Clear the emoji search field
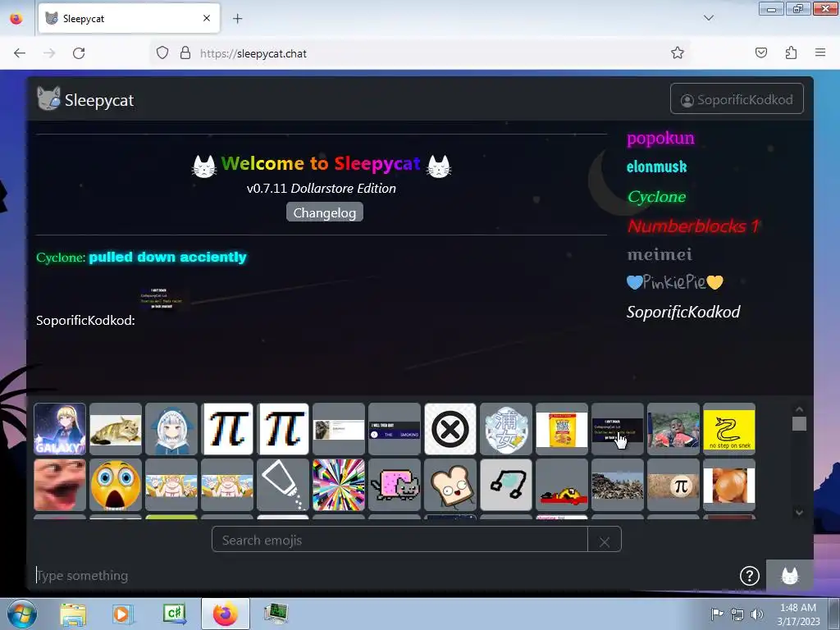This screenshot has width=840, height=630. coord(605,541)
